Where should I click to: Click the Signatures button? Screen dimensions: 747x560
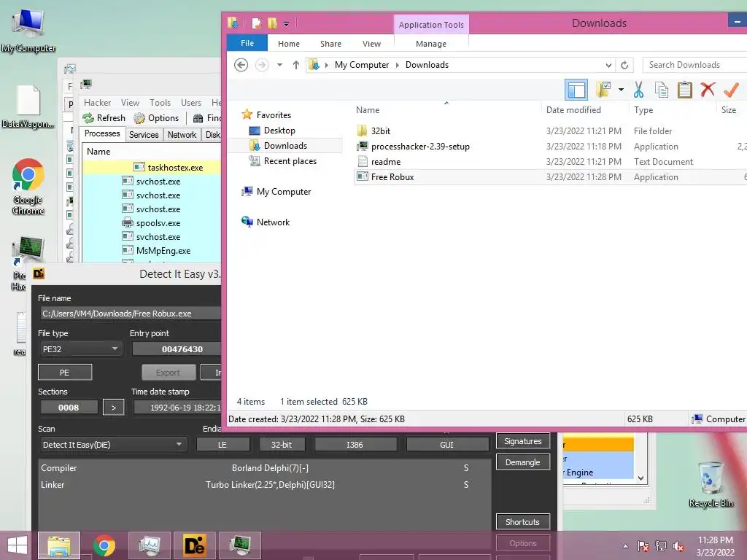tap(522, 441)
